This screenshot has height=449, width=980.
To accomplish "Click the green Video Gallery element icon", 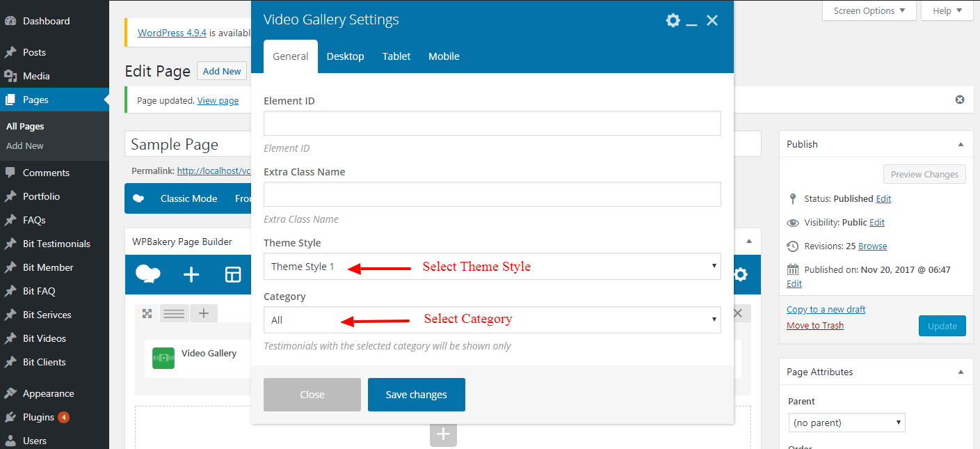I will tap(163, 358).
